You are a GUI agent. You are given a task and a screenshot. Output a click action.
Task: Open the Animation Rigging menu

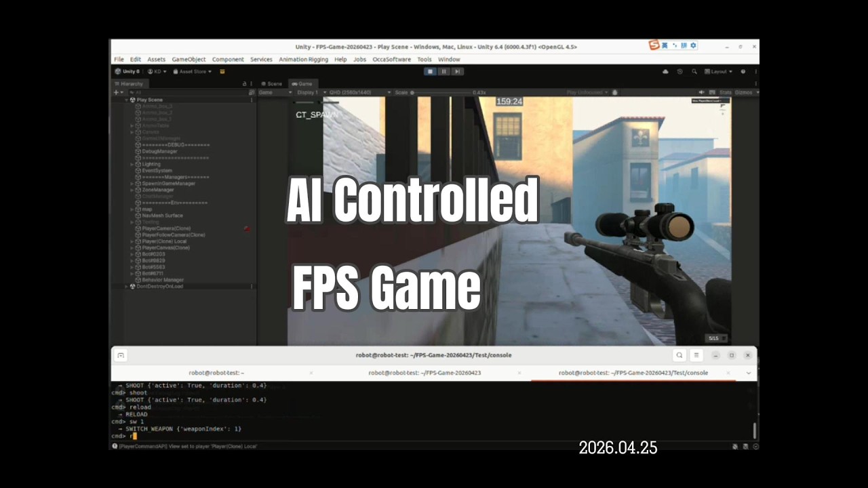(303, 60)
